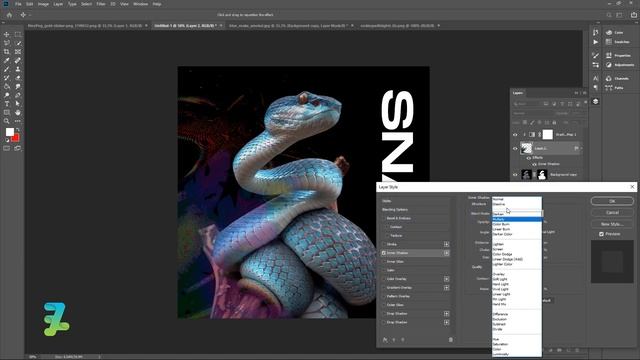640x360 pixels.
Task: Open the Layer menu
Action: [58, 4]
